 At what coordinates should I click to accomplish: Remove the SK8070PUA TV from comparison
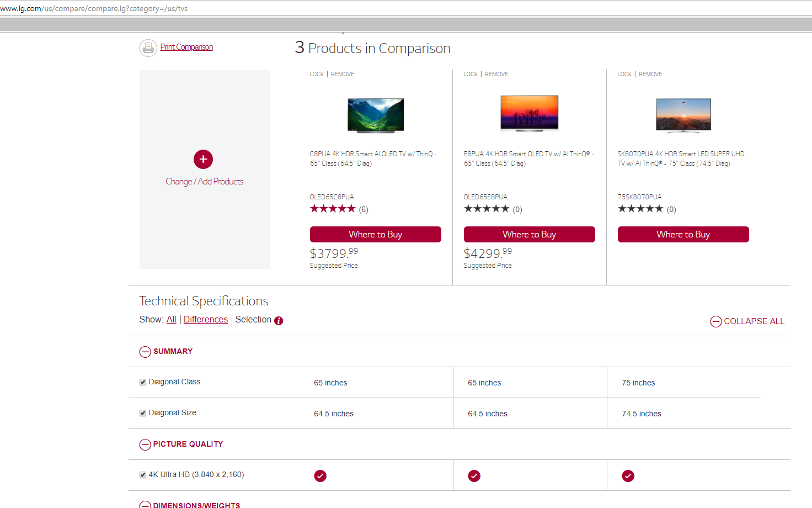[650, 74]
